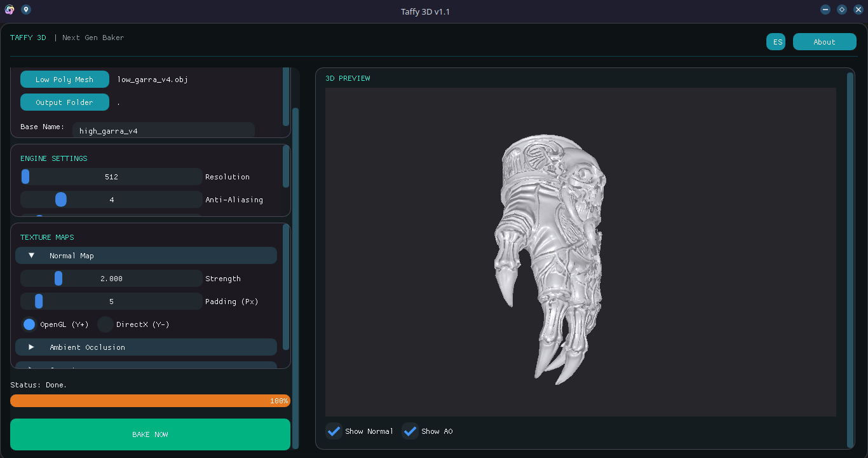Toggle the Show Normal checkbox
868x458 pixels.
334,431
